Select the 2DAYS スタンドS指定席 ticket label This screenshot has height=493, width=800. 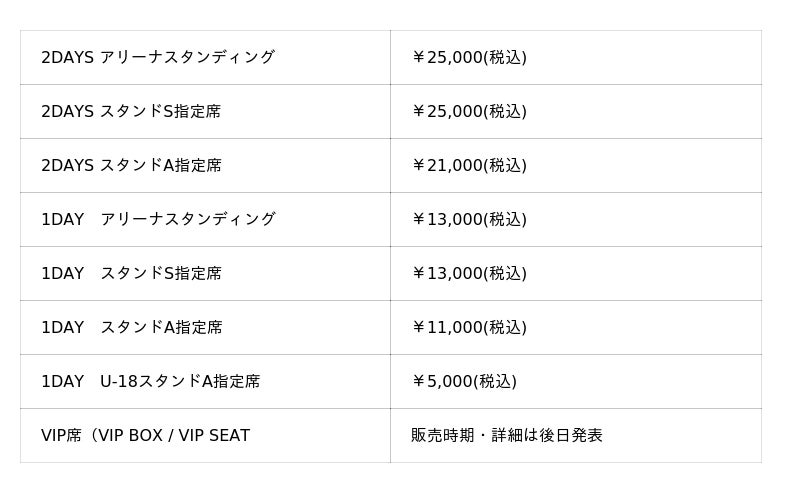point(131,112)
